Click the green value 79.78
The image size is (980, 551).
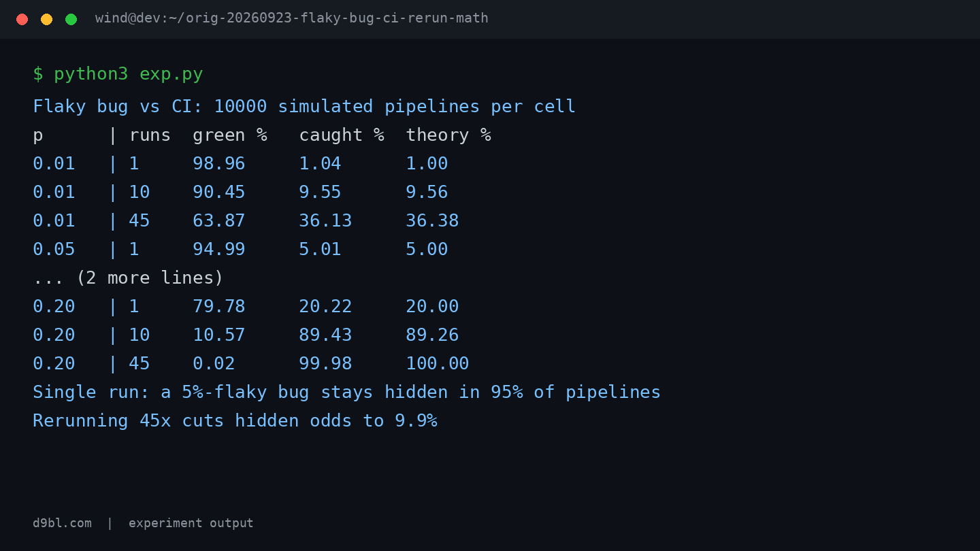(219, 306)
